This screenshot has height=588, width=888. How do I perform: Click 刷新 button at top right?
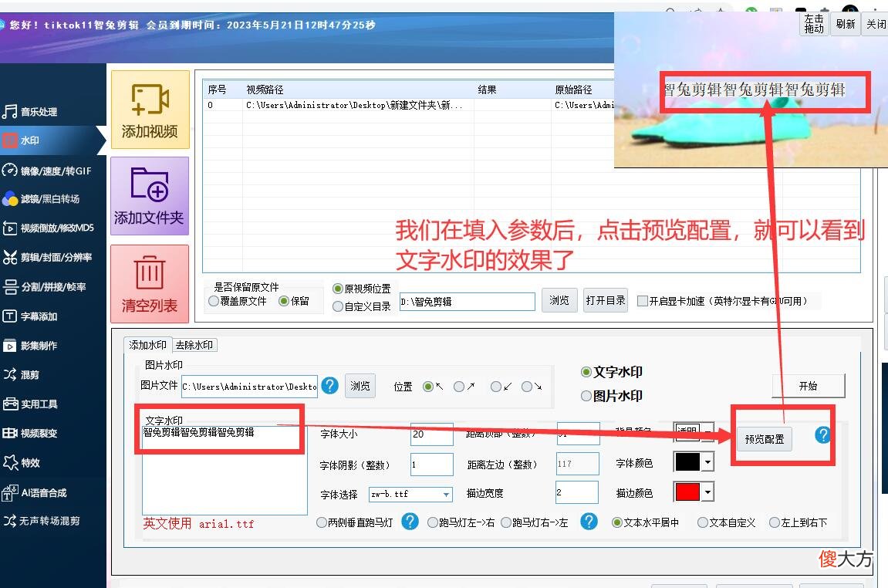tap(846, 24)
